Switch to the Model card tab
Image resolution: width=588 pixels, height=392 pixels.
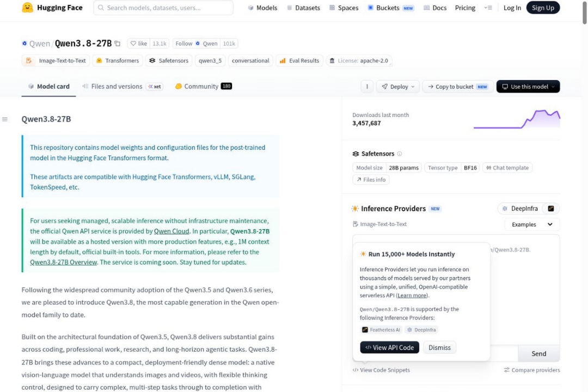pyautogui.click(x=49, y=86)
